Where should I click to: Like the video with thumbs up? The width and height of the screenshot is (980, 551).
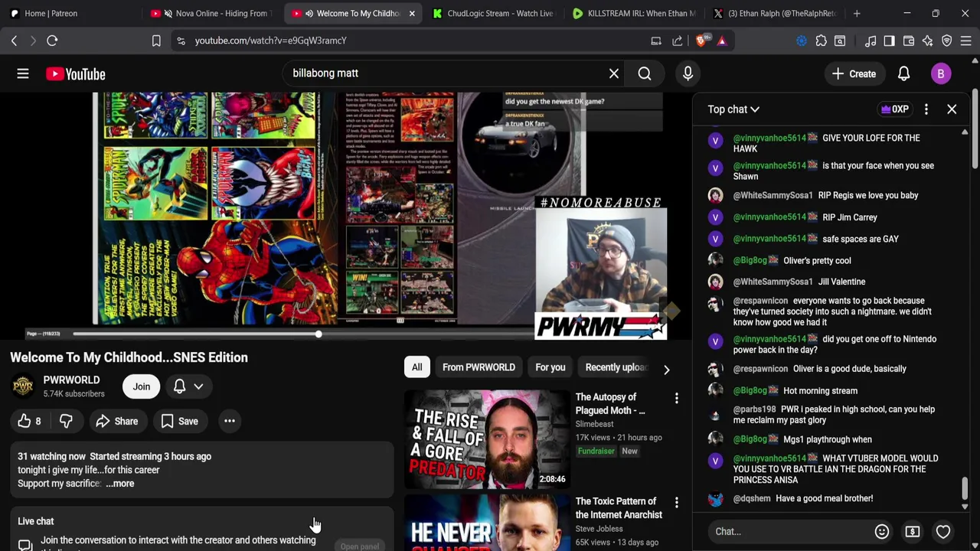click(x=29, y=421)
